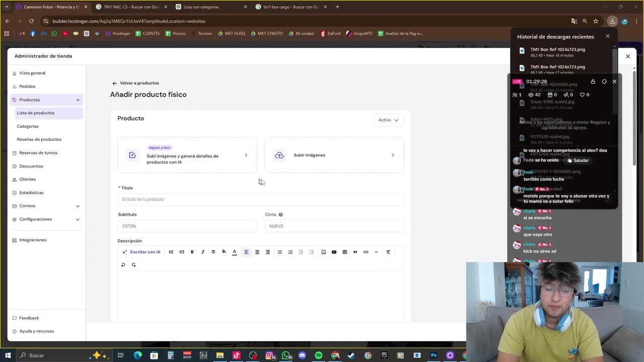
Task: Open the Escritor con IA writer
Action: click(x=141, y=252)
